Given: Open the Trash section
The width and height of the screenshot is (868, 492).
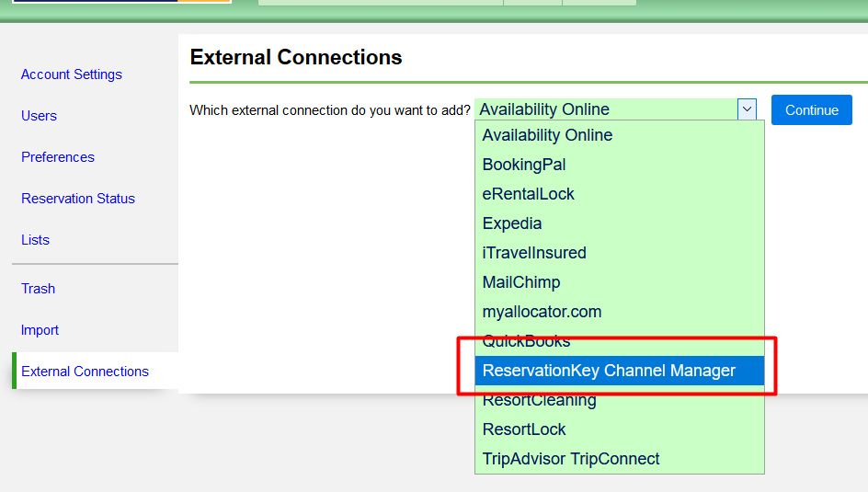Looking at the screenshot, I should click(39, 289).
